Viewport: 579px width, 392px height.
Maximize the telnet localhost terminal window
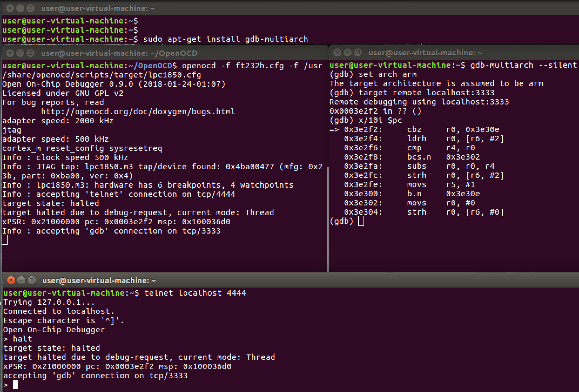tap(32, 281)
